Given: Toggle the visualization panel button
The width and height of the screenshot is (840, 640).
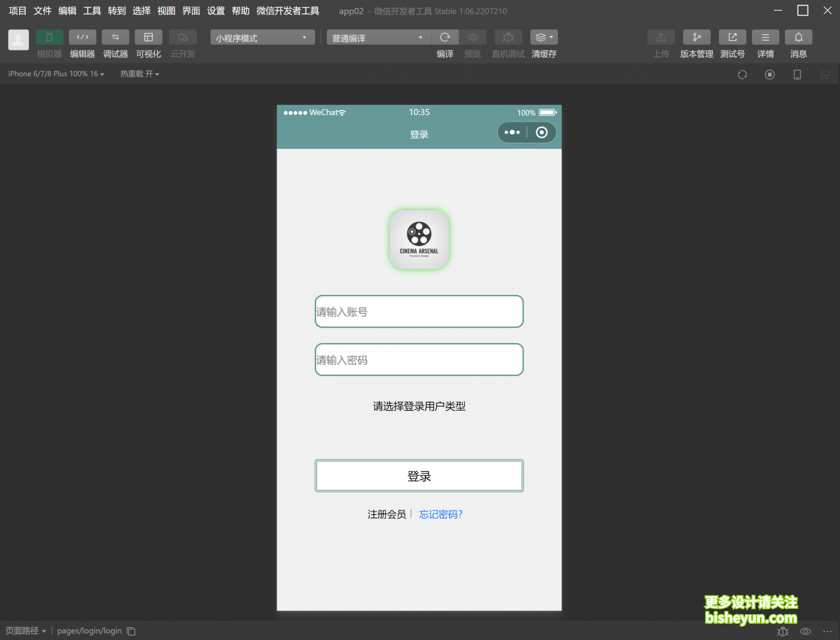Looking at the screenshot, I should click(x=148, y=37).
